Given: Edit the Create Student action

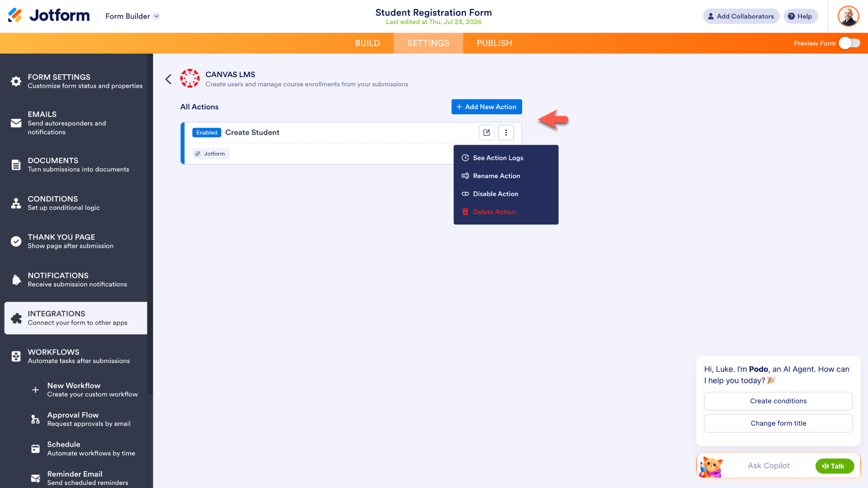Looking at the screenshot, I should (x=487, y=133).
